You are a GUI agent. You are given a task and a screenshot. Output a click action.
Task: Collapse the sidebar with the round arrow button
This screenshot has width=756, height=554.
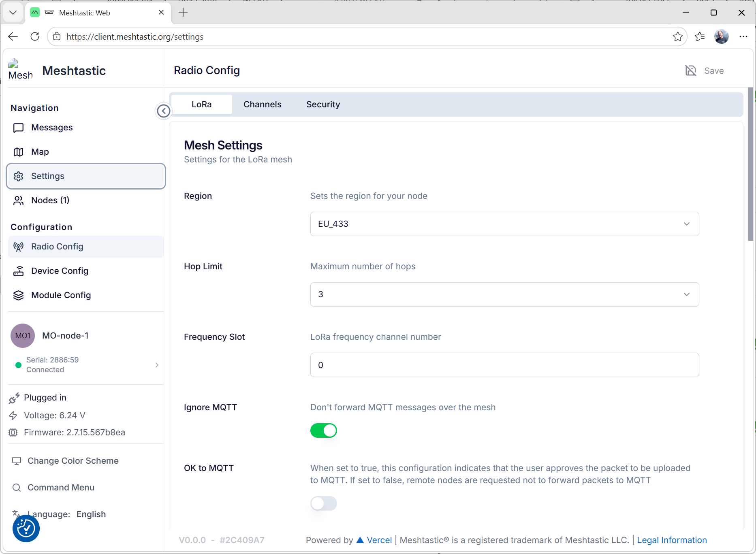point(163,111)
